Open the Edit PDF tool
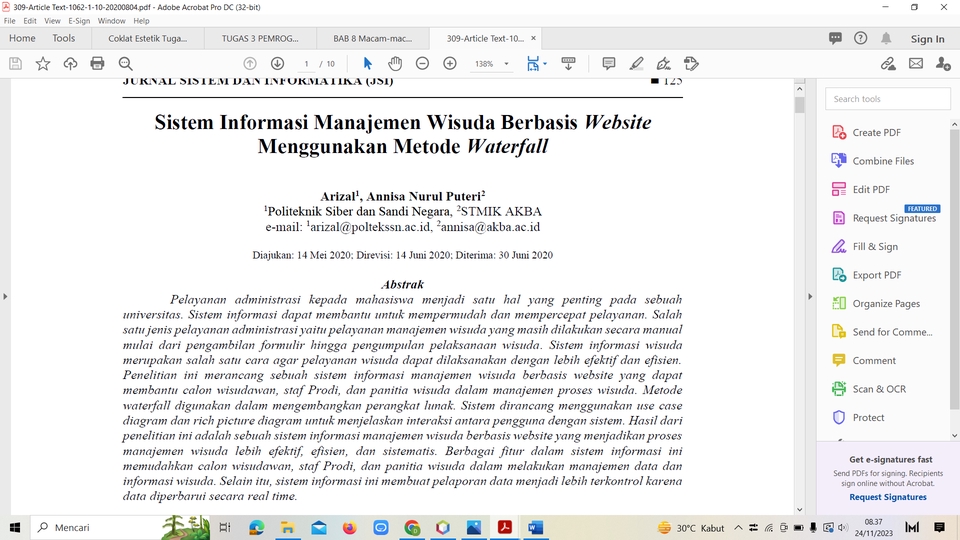 pyautogui.click(x=861, y=189)
